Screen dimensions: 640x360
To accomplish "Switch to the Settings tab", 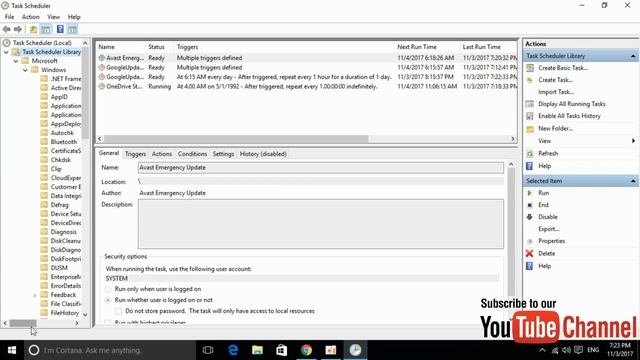I will tap(223, 154).
